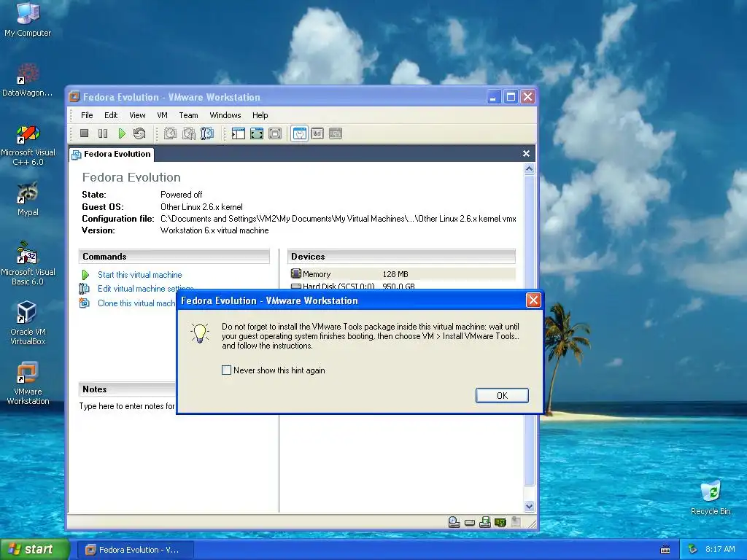Select the Console view toolbar icon

pos(336,134)
